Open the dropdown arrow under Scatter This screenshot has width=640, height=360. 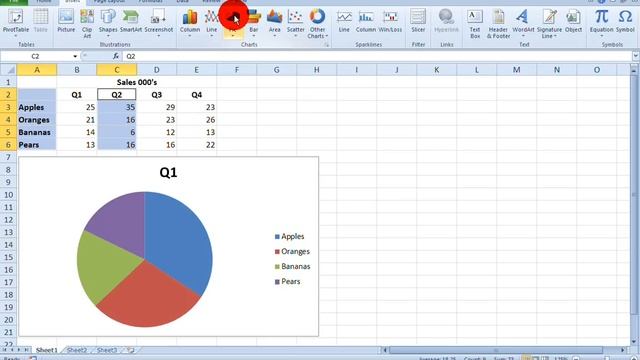[296, 36]
